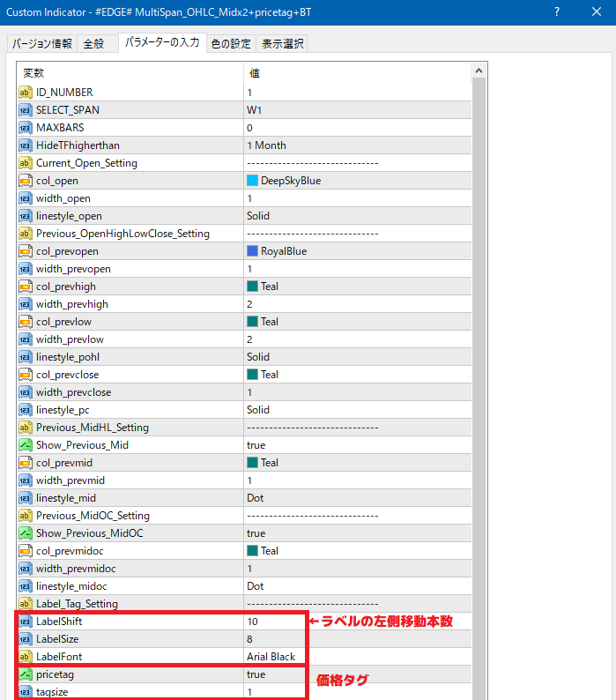
Task: Click the col_open color parameter icon
Action: pos(26,181)
